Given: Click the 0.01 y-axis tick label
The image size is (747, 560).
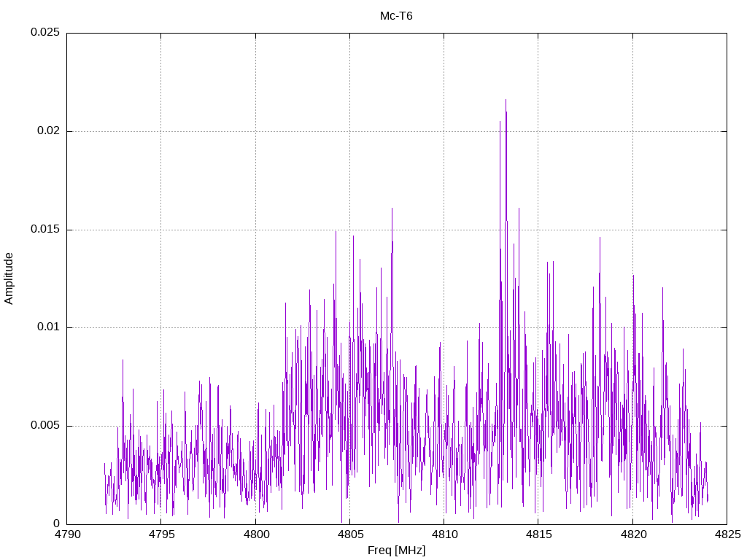Looking at the screenshot, I should pos(49,327).
